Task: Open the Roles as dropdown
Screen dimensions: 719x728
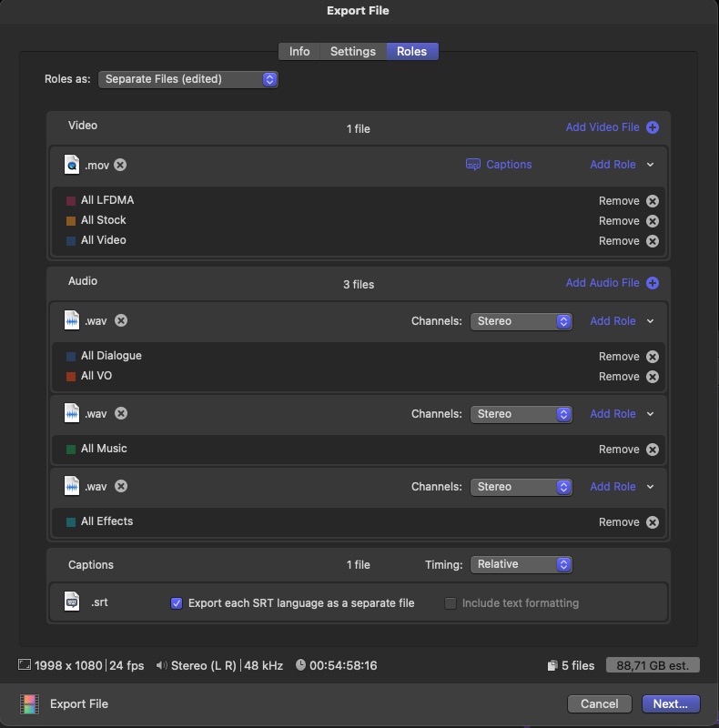Action: 187,79
